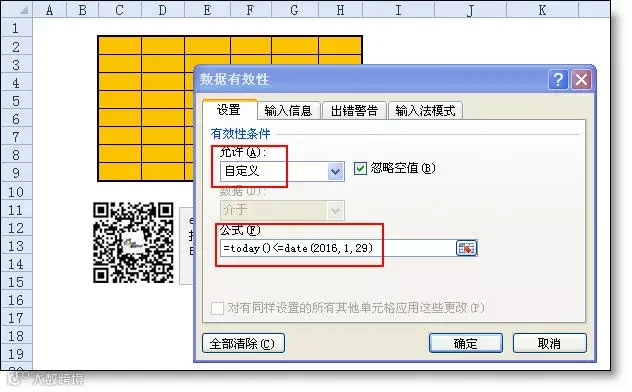Click the orange cell in column C row 9
632x392 pixels.
click(120, 172)
